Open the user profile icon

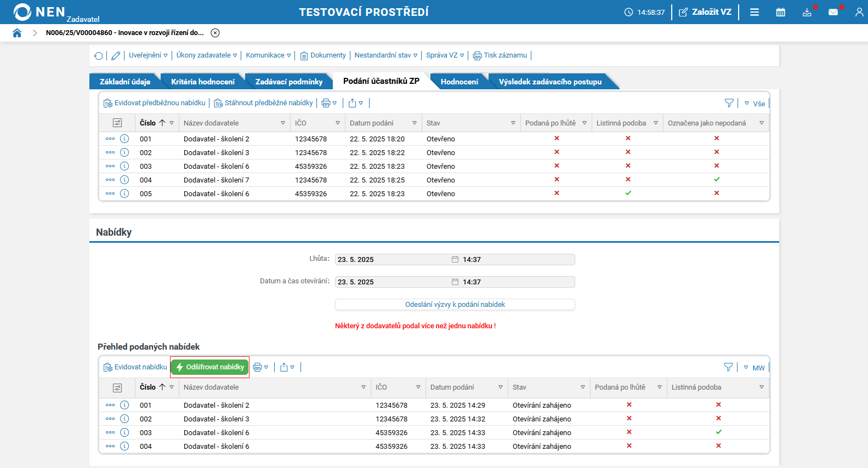pos(859,12)
